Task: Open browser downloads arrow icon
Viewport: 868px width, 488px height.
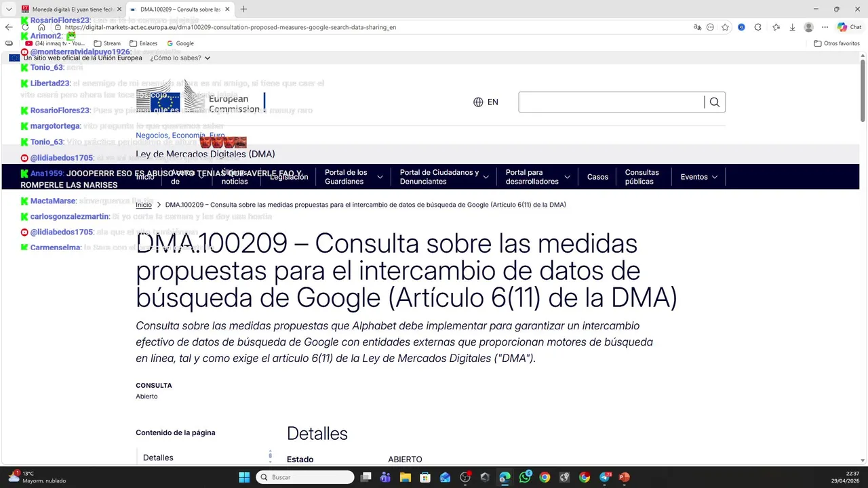Action: click(792, 27)
